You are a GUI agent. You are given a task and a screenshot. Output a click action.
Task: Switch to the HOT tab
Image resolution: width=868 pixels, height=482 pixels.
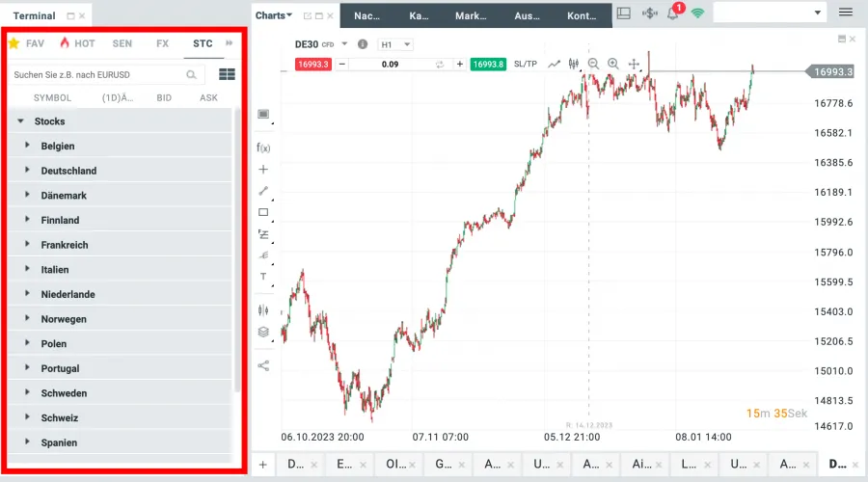point(77,43)
